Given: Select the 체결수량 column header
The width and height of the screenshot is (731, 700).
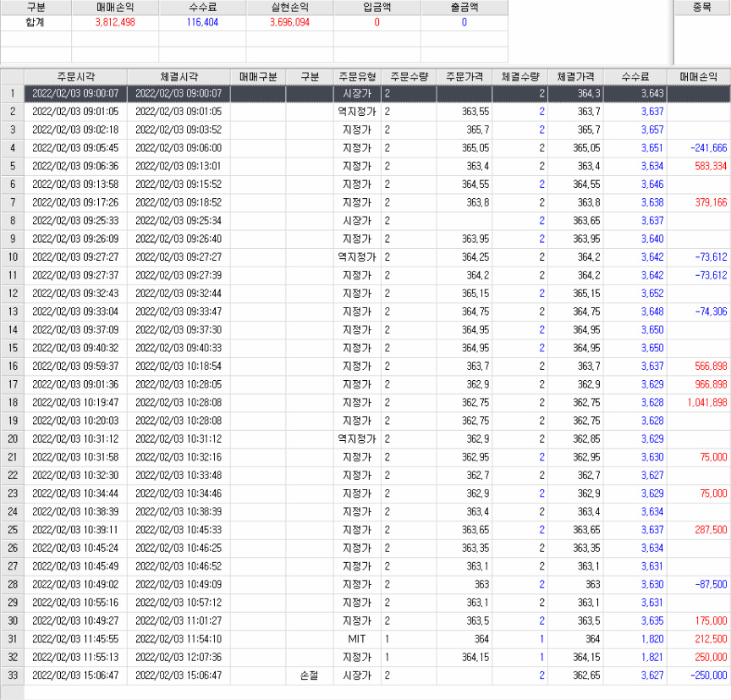Looking at the screenshot, I should pyautogui.click(x=519, y=76).
